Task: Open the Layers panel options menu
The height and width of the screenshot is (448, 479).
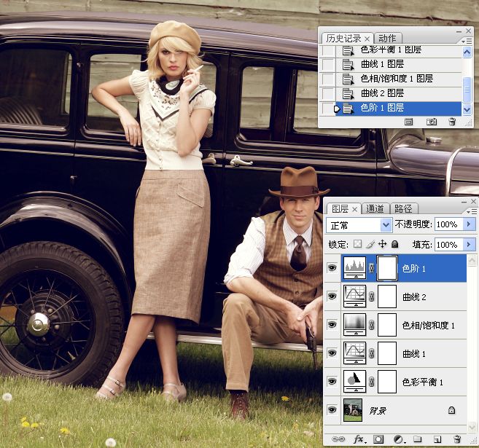Action: coord(472,211)
